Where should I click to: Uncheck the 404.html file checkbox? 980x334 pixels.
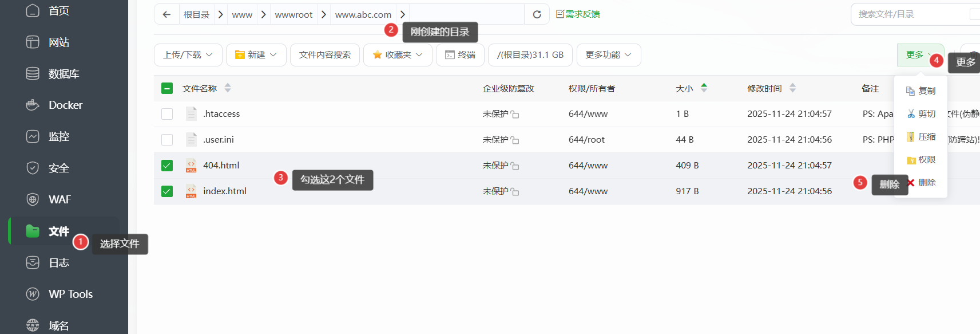click(x=167, y=166)
